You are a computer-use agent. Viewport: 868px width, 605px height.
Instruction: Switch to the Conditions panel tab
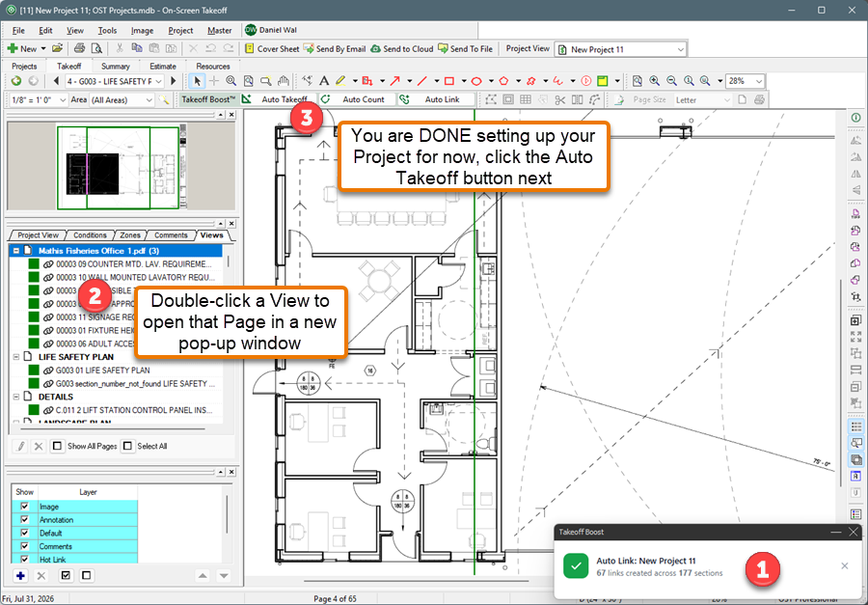(90, 234)
